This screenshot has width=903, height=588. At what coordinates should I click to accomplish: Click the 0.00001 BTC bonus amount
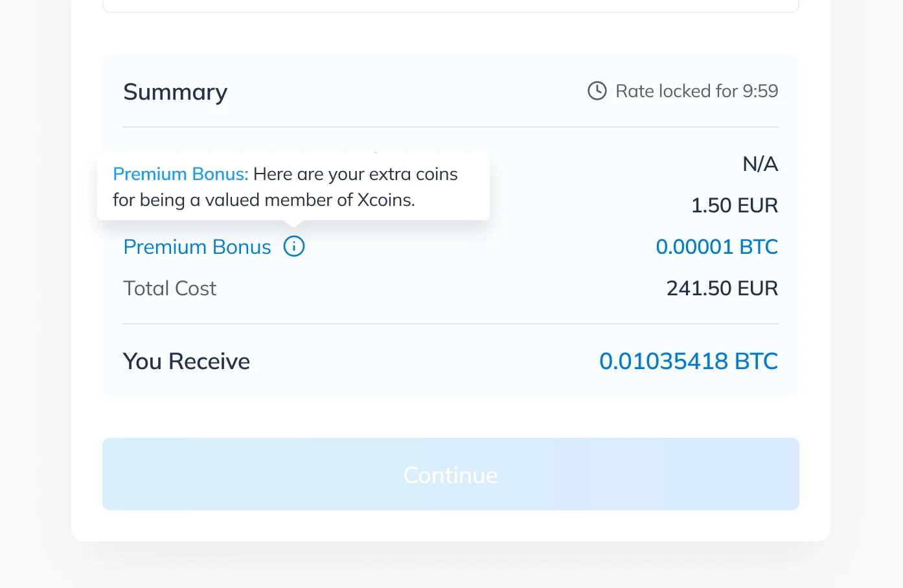click(717, 247)
